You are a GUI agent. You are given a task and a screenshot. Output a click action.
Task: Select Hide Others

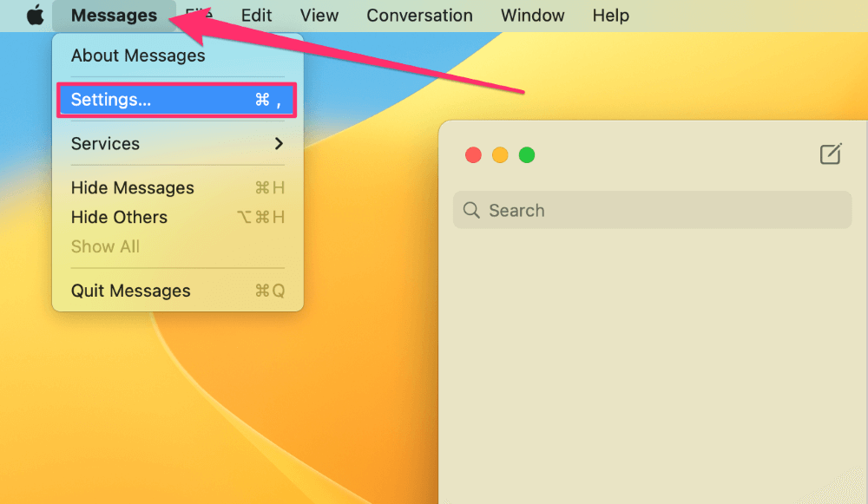pos(177,218)
